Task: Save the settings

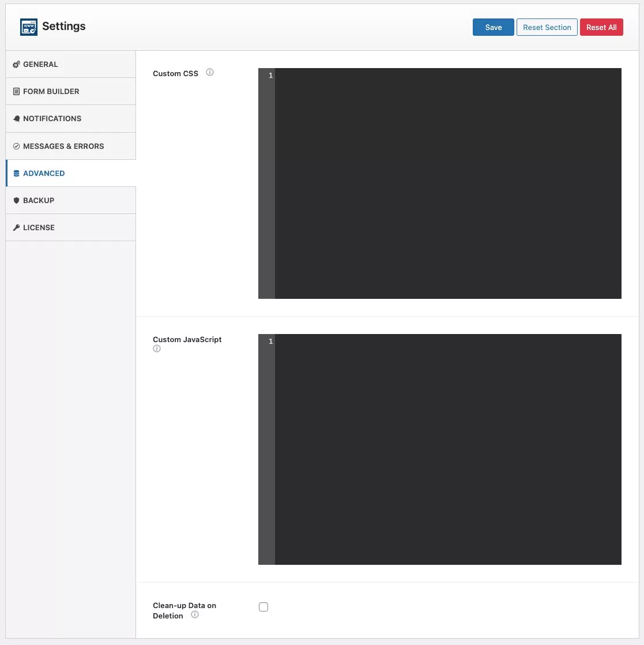Action: click(493, 27)
